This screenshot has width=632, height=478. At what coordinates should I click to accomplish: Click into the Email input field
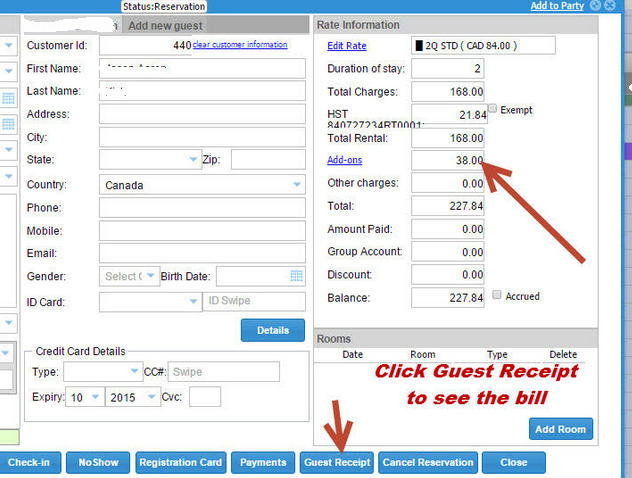(x=202, y=254)
